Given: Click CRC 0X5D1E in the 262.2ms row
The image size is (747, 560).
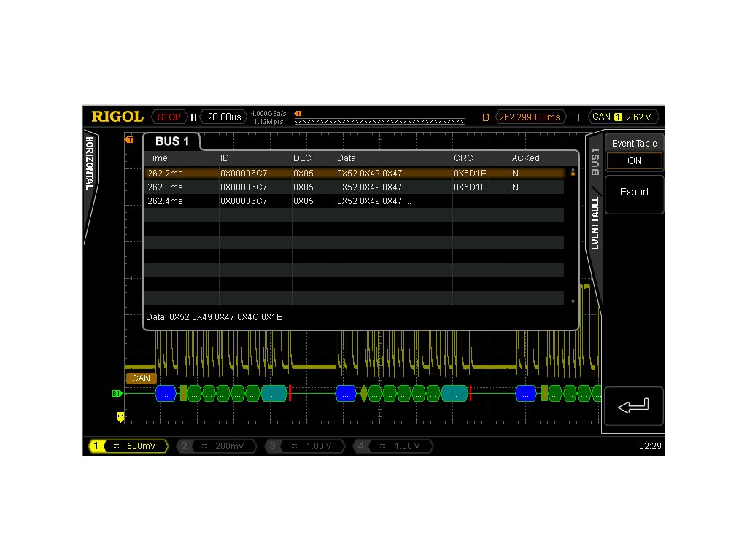Looking at the screenshot, I should point(470,174).
